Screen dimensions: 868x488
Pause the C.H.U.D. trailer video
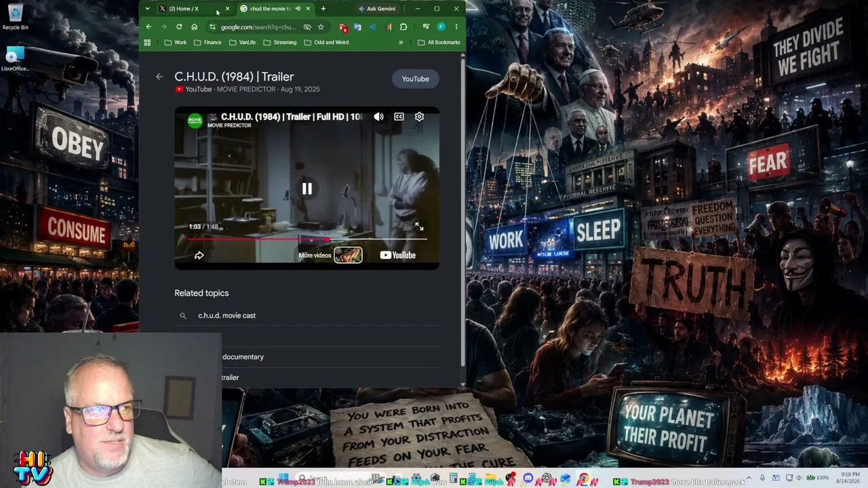click(307, 189)
